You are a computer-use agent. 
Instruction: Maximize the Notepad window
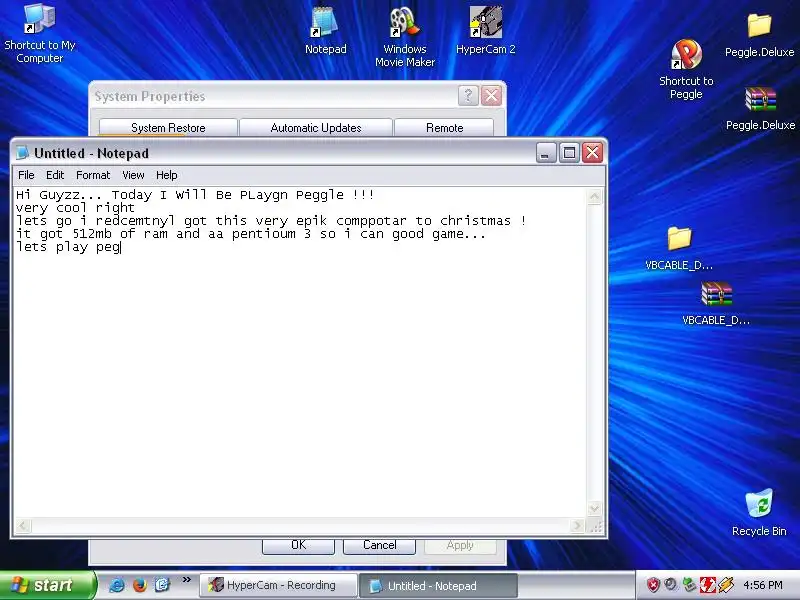coord(569,153)
